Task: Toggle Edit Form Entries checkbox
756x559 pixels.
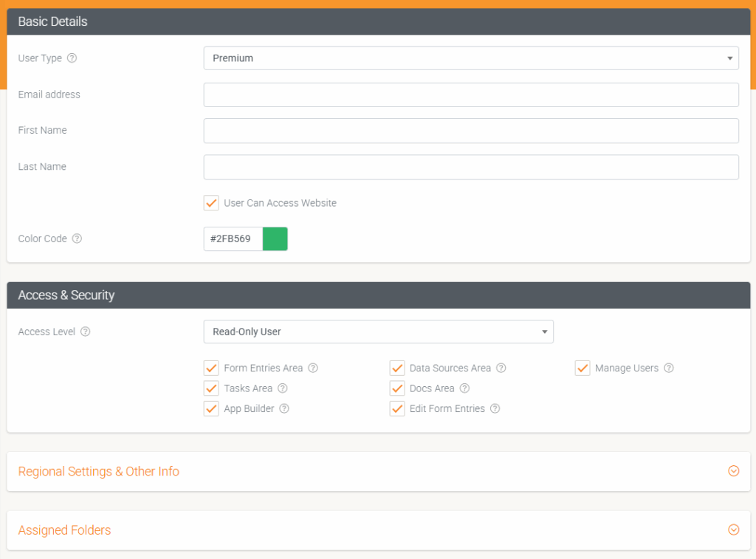Action: click(397, 408)
